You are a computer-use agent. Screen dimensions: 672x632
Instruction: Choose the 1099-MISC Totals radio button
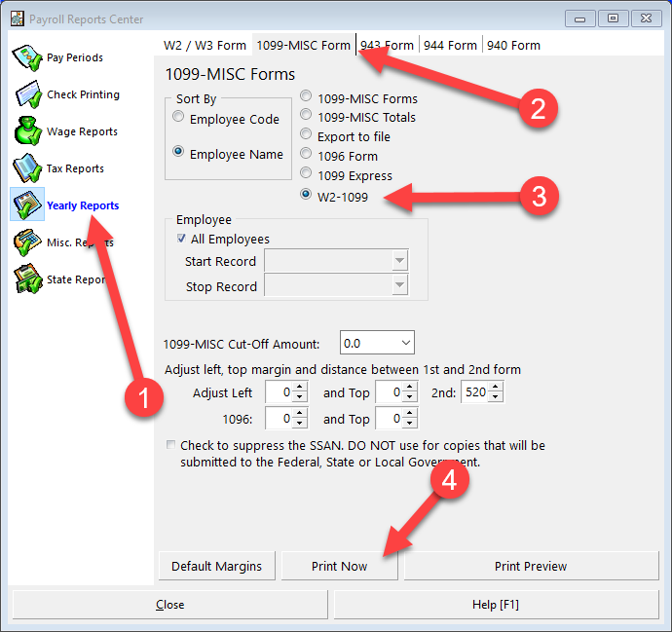coord(307,117)
